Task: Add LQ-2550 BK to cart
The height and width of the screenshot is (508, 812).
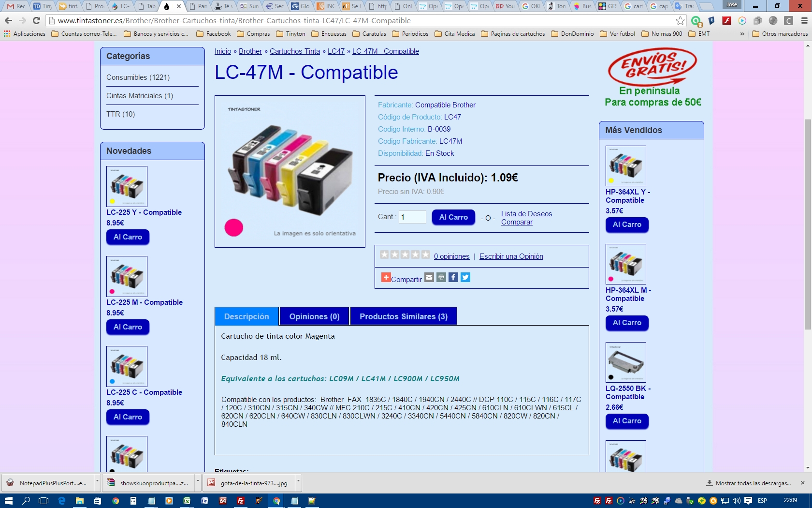Action: 627,421
